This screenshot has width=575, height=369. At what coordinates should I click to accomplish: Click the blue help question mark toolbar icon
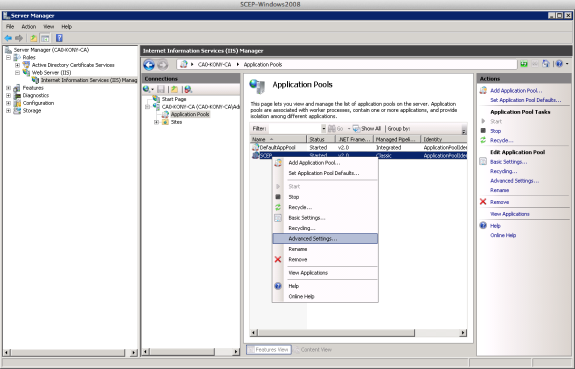click(x=59, y=38)
